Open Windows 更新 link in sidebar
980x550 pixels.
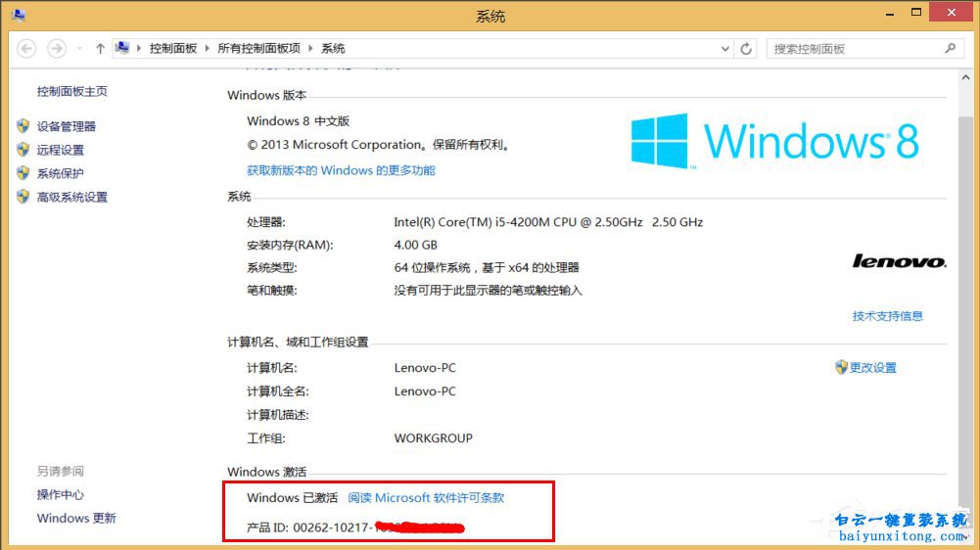point(76,518)
